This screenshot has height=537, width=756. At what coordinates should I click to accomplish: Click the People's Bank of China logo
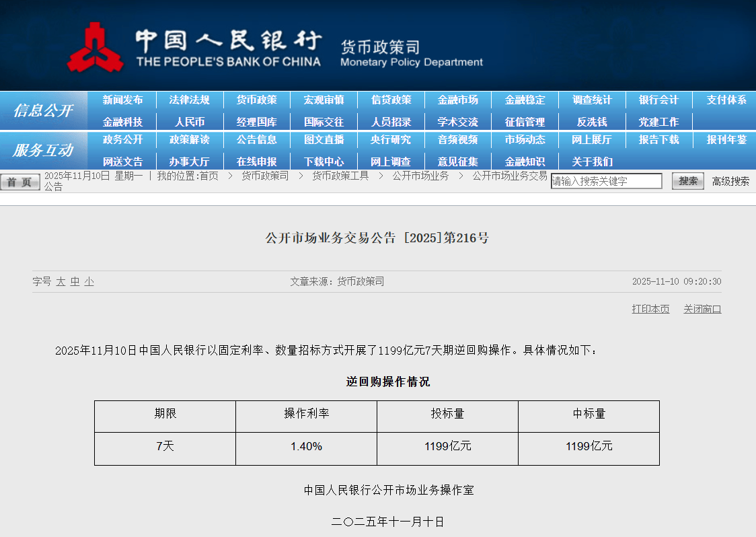(96, 47)
